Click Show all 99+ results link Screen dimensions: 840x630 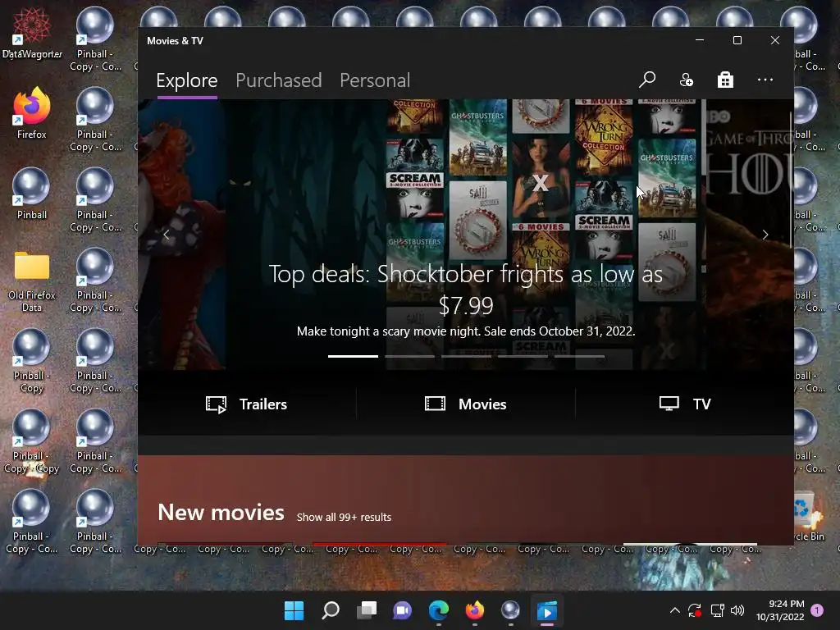tap(344, 517)
